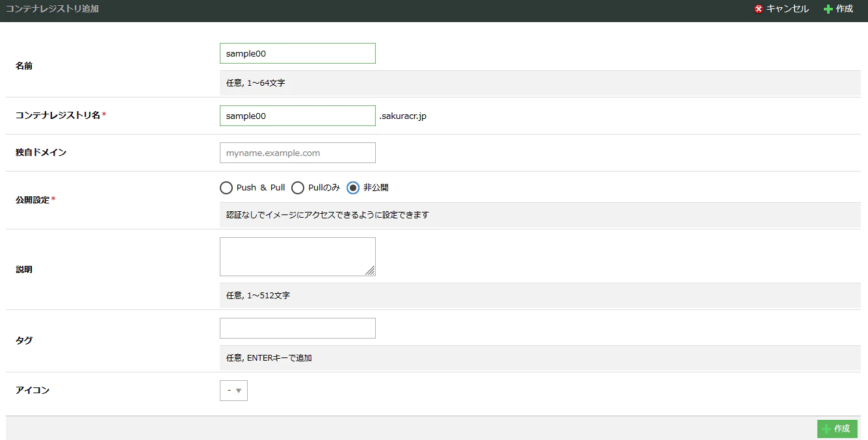Click the 任意, 1～64文字 hint text
Viewport: 868px width, 440px height.
pos(256,84)
